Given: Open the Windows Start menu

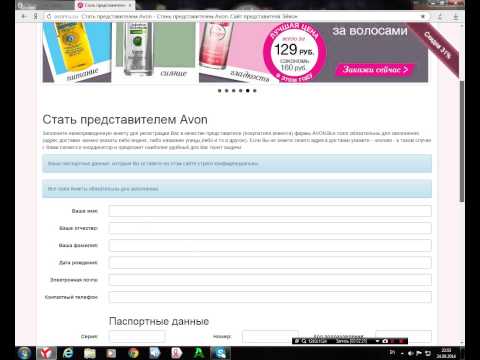Looking at the screenshot, I should [x=24, y=353].
